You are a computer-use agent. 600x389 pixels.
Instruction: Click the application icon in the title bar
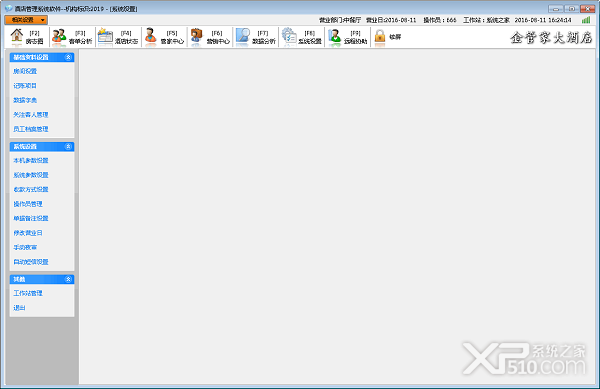click(x=8, y=8)
